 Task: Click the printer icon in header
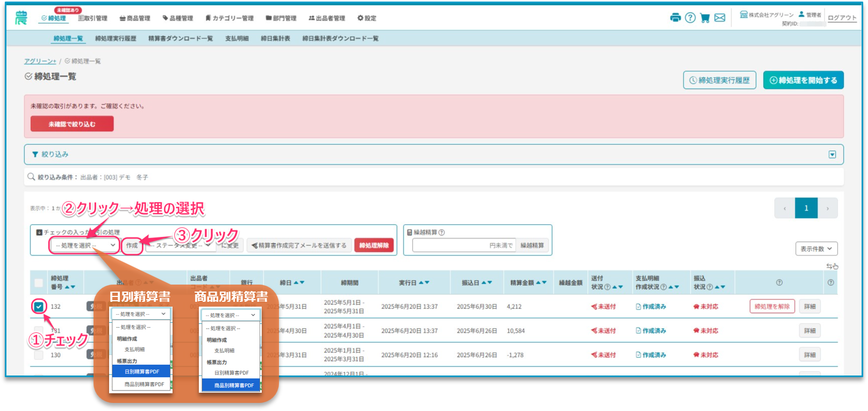(676, 18)
